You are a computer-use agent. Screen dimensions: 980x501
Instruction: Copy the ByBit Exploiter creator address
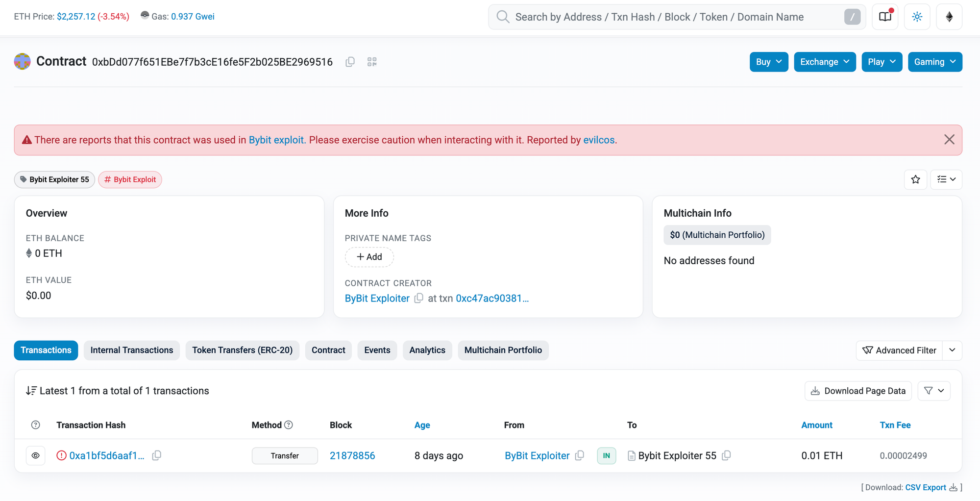418,298
